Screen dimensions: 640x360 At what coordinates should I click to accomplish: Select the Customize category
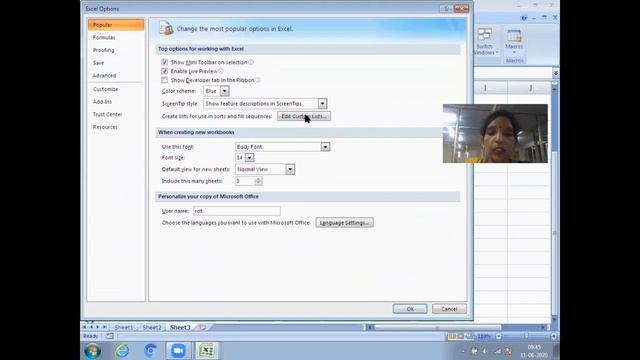[x=116, y=89]
